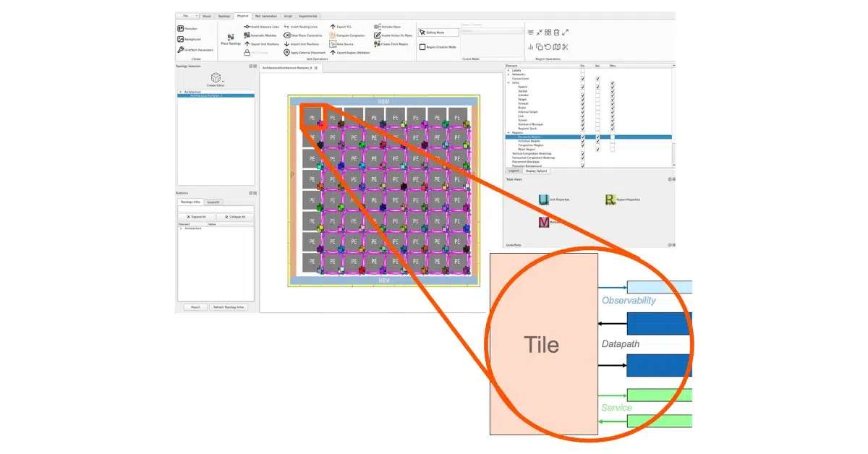The width and height of the screenshot is (868, 454).
Task: Click the expand region arrows icon
Action: click(565, 33)
